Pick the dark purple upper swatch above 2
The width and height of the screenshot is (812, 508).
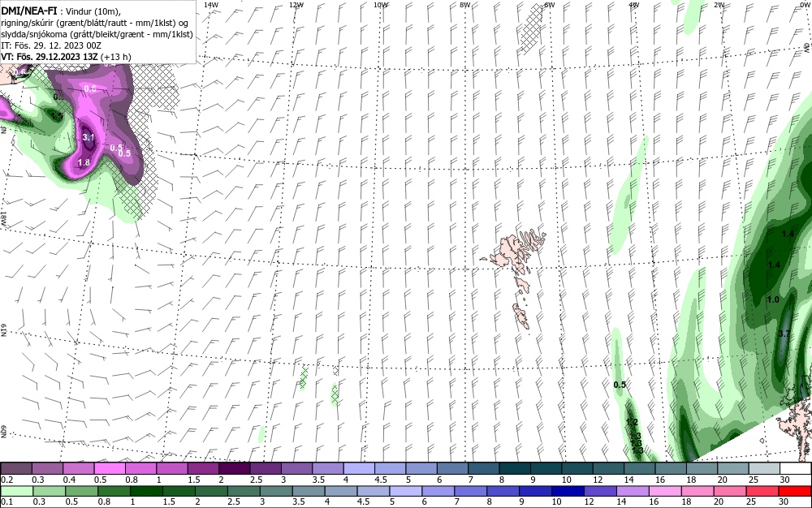click(234, 468)
